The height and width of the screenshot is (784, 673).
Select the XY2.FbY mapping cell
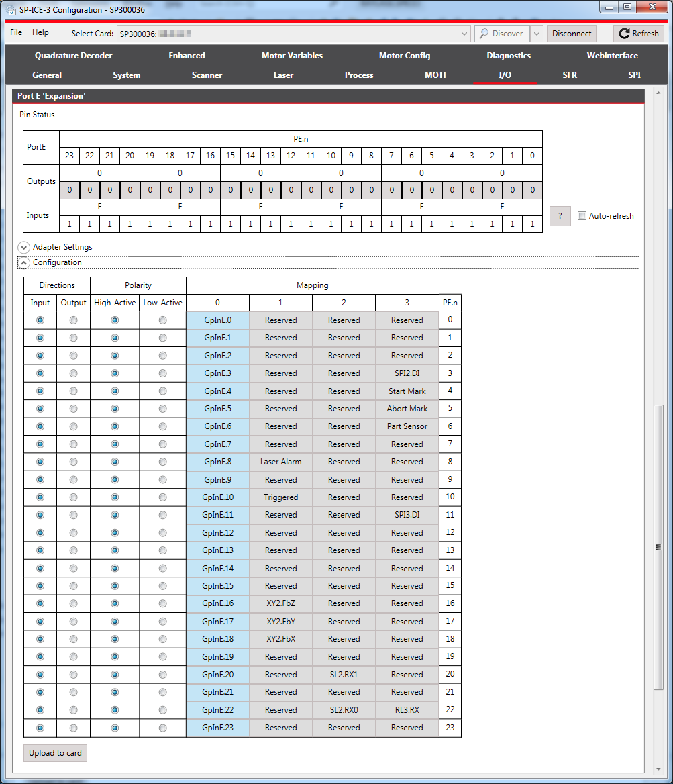[x=281, y=621]
